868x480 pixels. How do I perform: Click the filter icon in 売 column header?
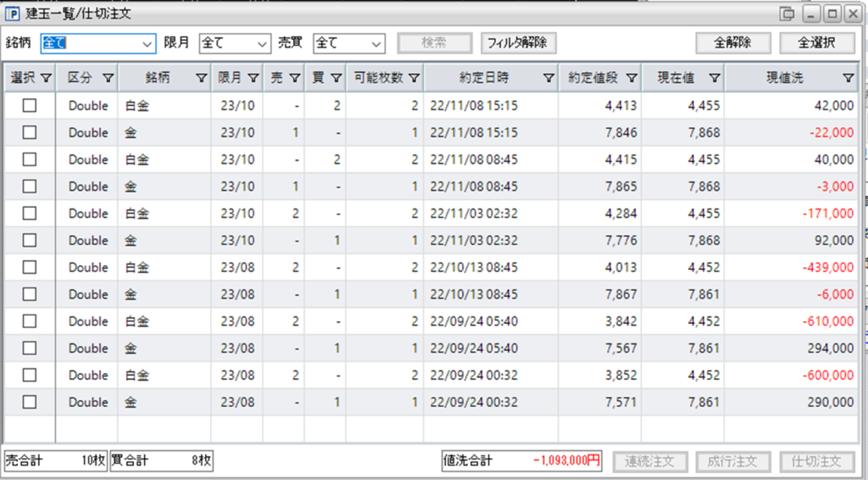click(294, 78)
